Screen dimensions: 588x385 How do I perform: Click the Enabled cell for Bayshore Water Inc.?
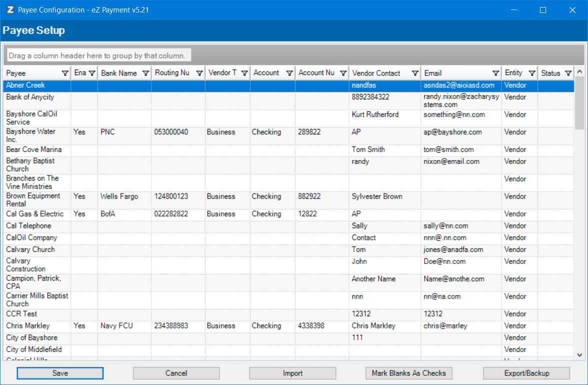point(83,132)
